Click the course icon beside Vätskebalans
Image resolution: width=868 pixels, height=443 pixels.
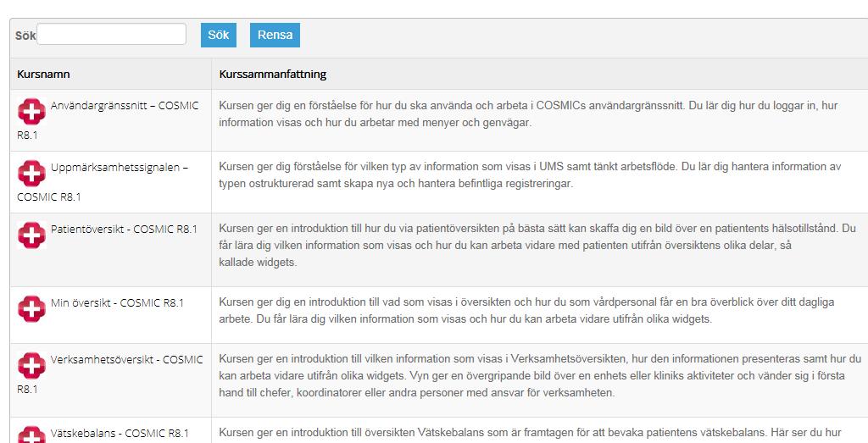coord(31,435)
